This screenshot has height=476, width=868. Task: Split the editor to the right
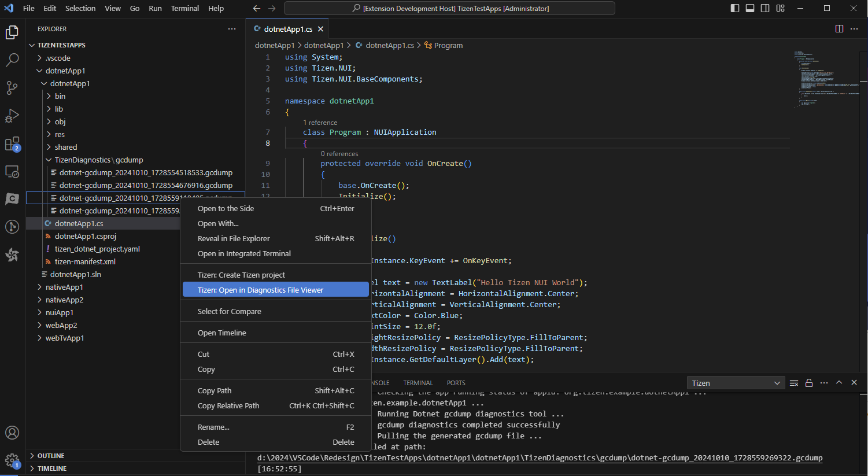point(839,28)
